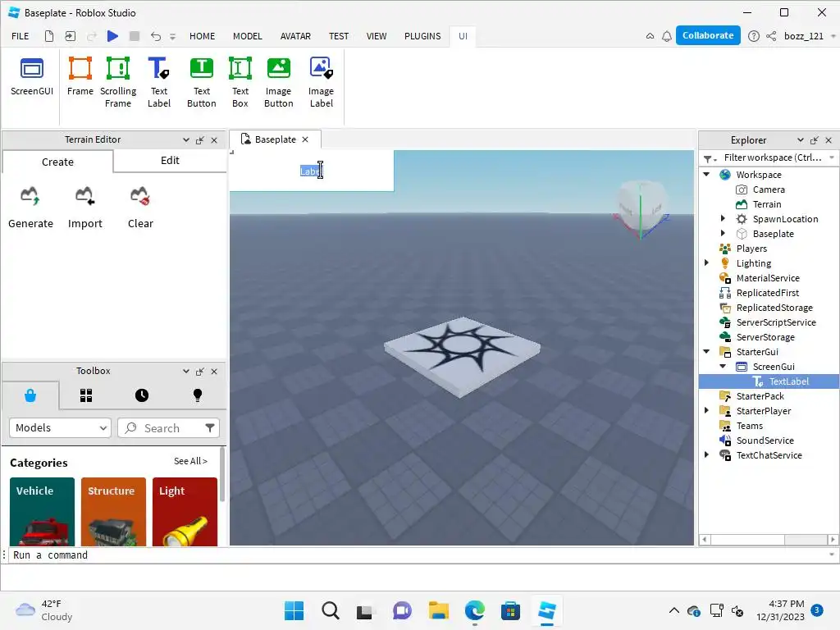
Task: Undock the Terrain Editor panel
Action: coord(200,139)
